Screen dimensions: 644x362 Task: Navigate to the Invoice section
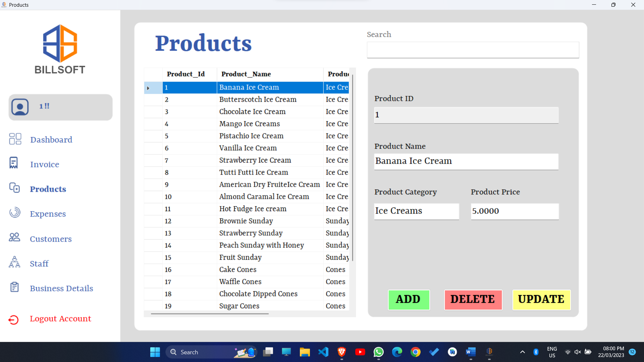click(44, 164)
